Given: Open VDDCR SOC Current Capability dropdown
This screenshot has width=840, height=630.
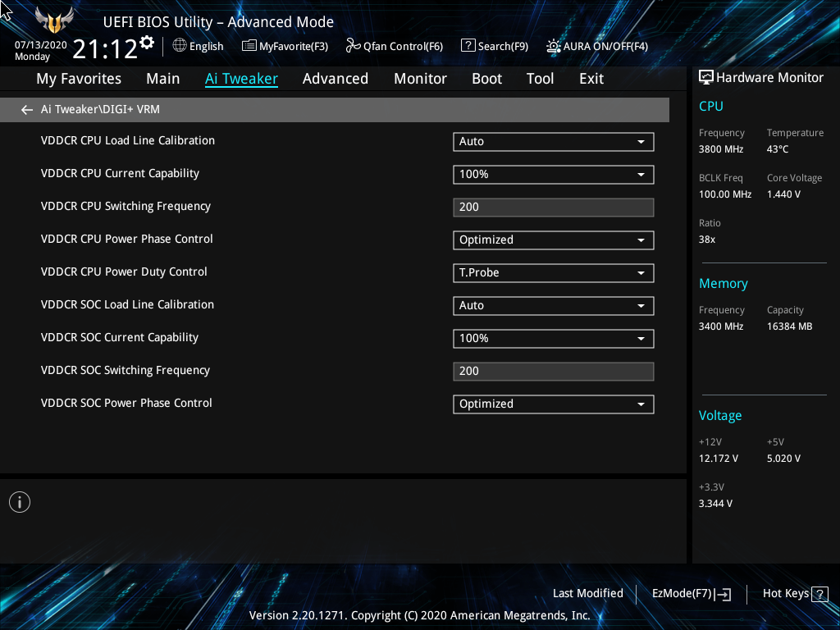Looking at the screenshot, I should point(554,338).
